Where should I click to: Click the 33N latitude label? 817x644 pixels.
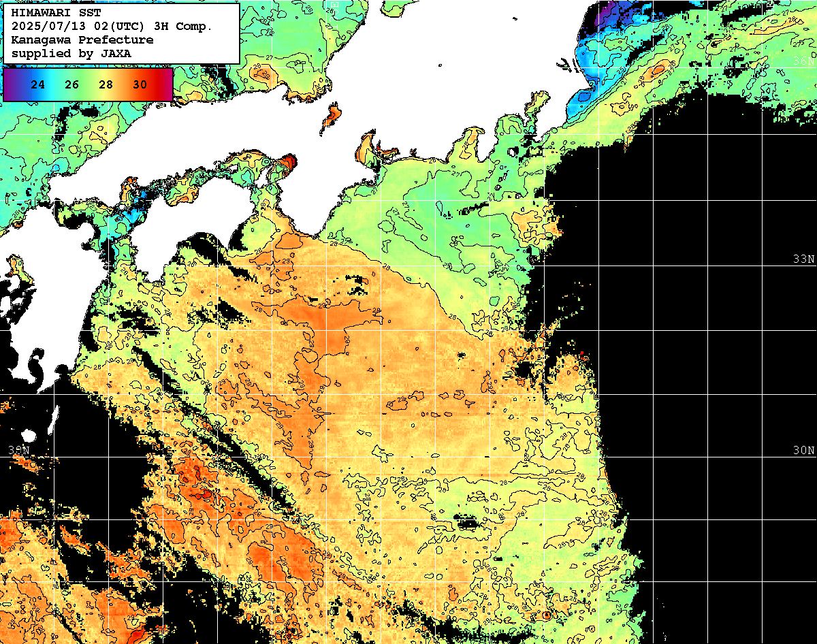tap(804, 259)
